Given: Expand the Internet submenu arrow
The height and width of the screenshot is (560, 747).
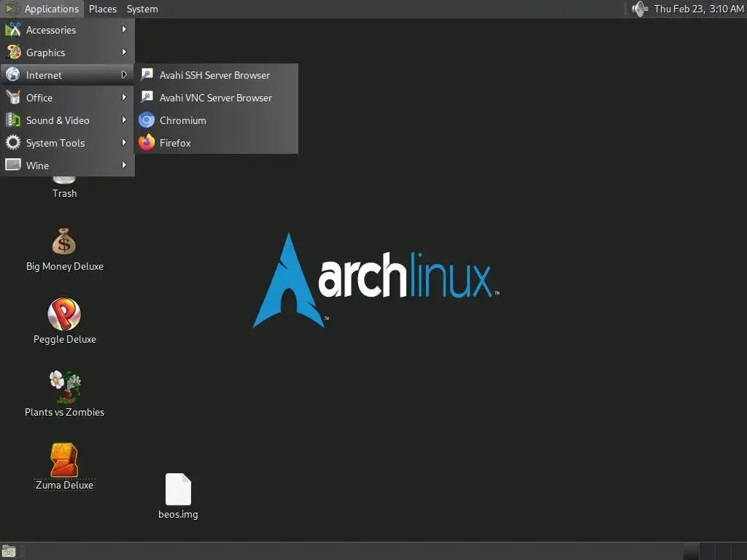Looking at the screenshot, I should (x=124, y=75).
